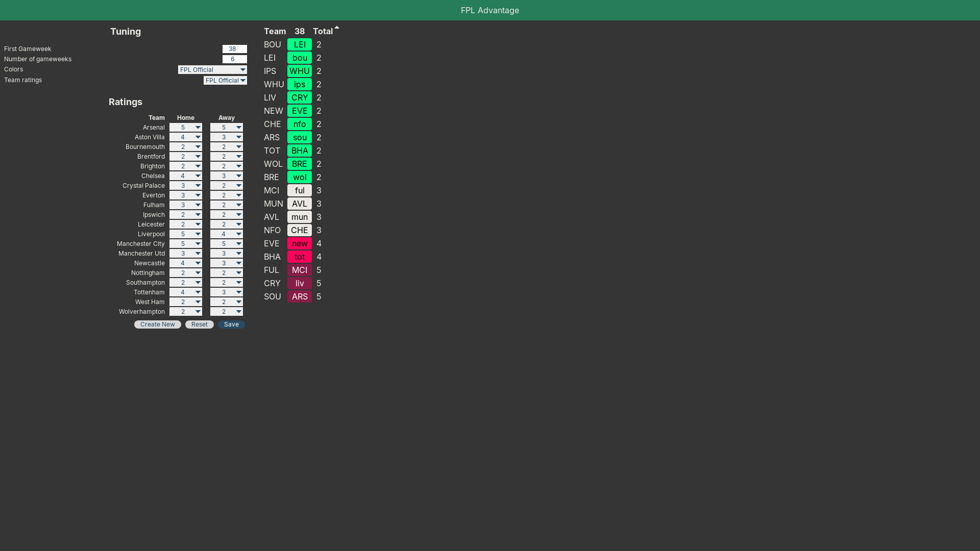Viewport: 980px width, 551px height.
Task: Click the WHU fixture cell for IPS
Action: (x=300, y=71)
